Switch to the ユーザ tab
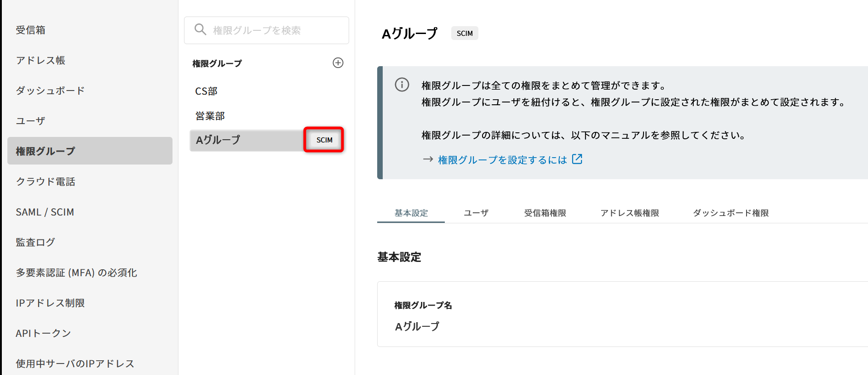 [476, 213]
